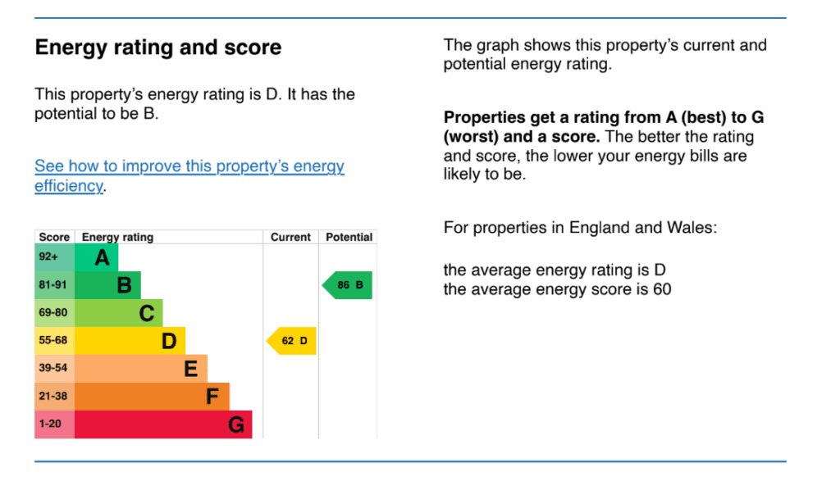Click the 81-91 score cell

pos(54,285)
